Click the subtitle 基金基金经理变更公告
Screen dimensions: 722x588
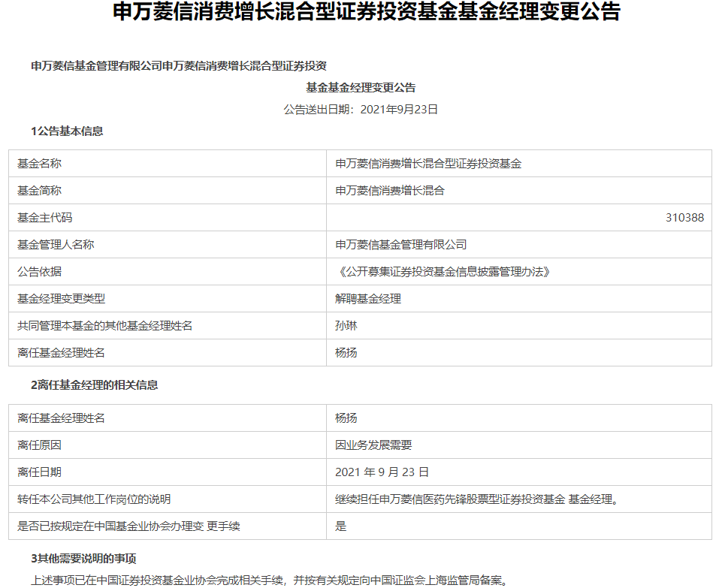coord(361,87)
